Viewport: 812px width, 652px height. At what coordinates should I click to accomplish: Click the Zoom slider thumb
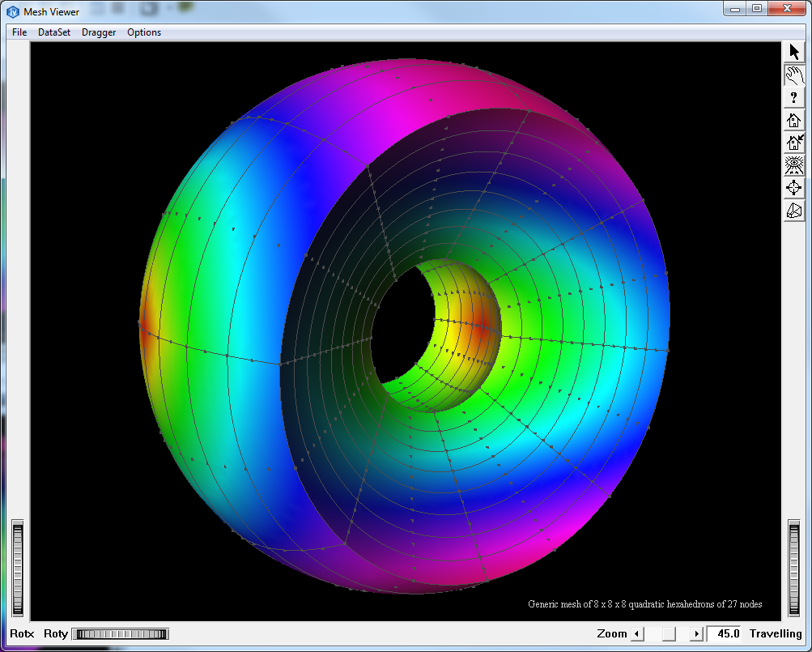(x=669, y=634)
